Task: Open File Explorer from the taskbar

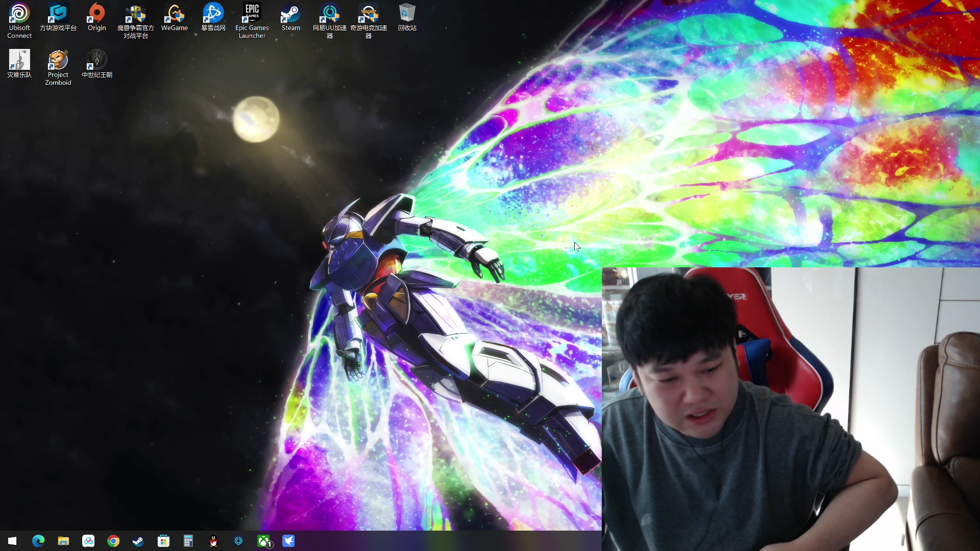Action: [x=63, y=541]
